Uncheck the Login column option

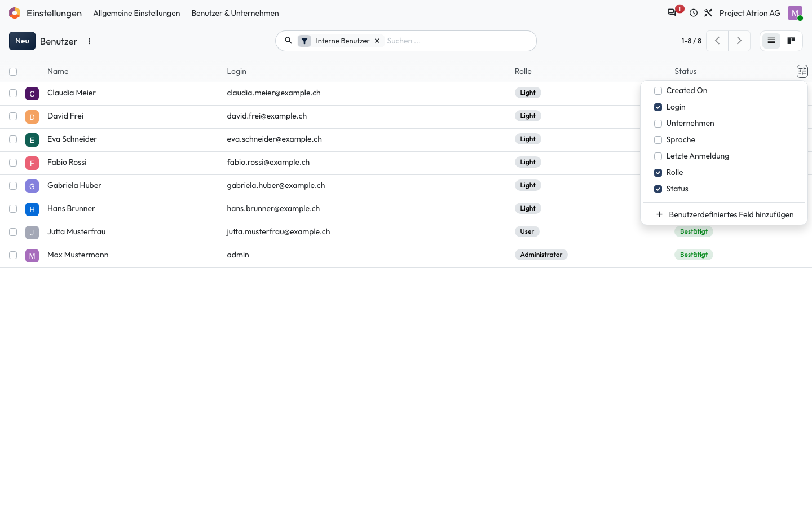(658, 107)
